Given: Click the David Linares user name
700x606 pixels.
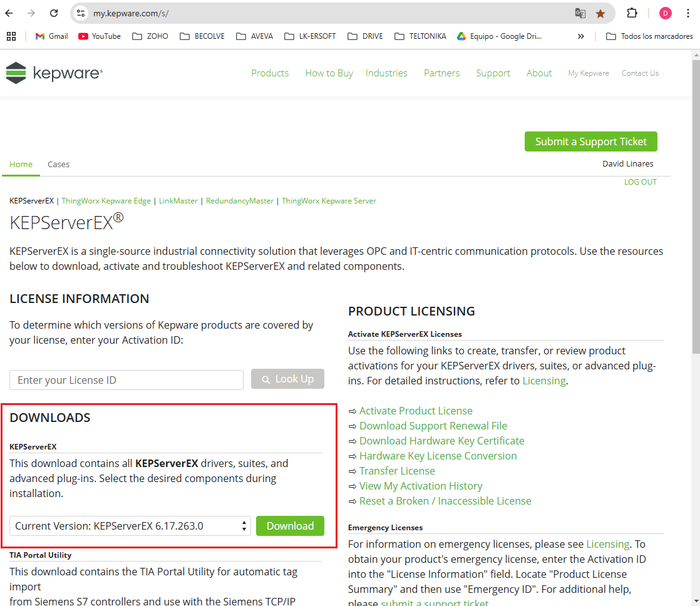Looking at the screenshot, I should 627,164.
